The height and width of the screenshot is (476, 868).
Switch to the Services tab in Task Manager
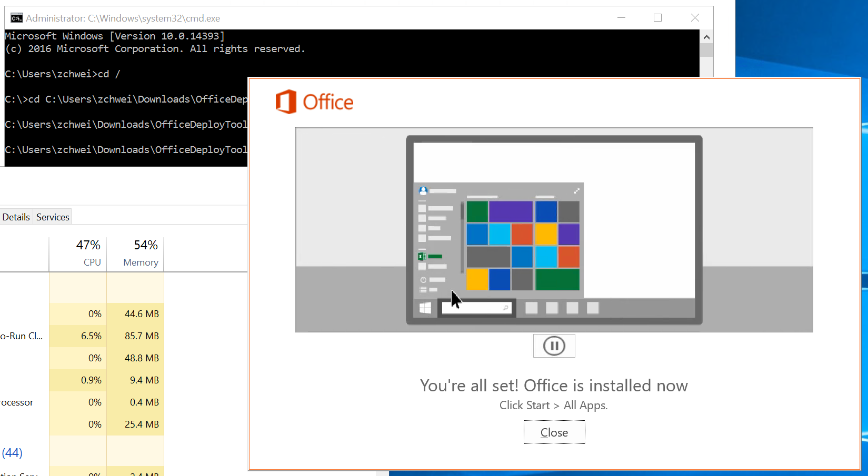(x=52, y=216)
